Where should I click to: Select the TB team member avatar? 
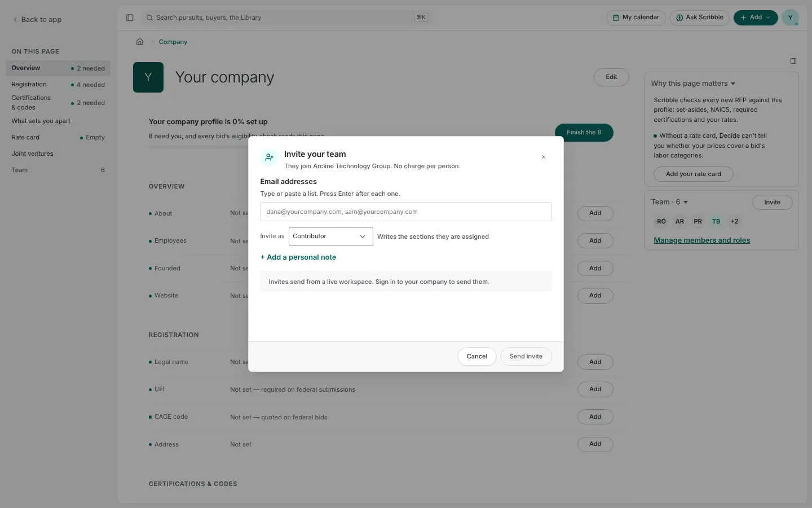click(716, 221)
